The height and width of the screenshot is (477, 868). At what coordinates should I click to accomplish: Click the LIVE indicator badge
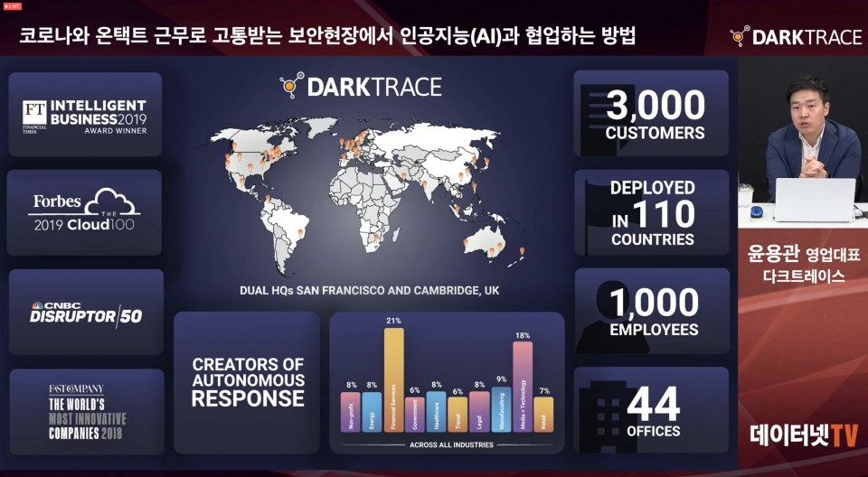(x=12, y=6)
